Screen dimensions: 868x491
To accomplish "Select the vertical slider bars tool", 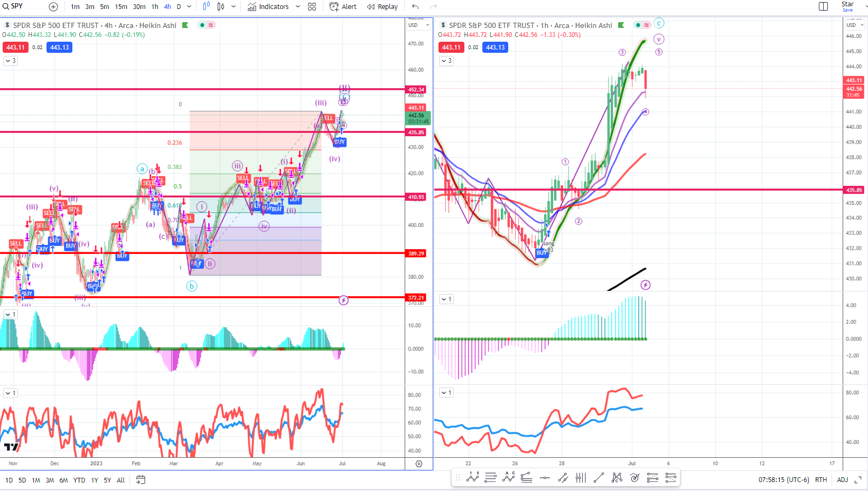I will (581, 478).
